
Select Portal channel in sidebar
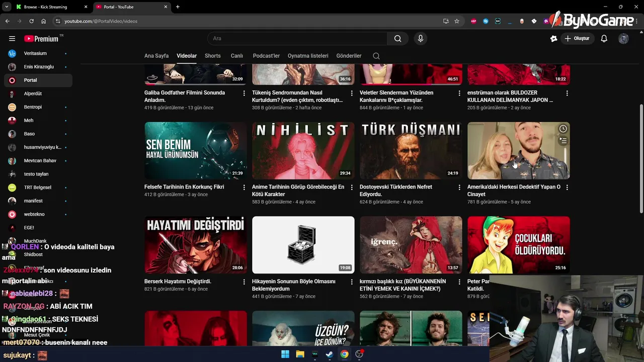[38, 80]
